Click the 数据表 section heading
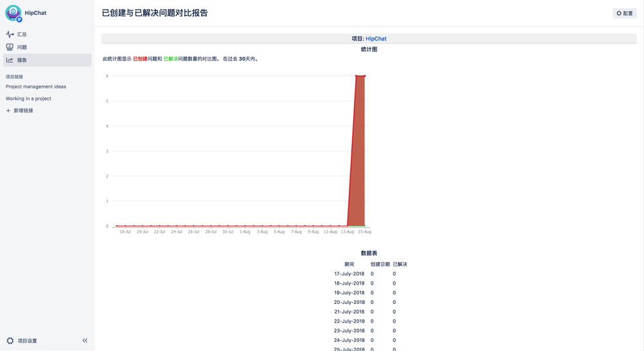Image resolution: width=644 pixels, height=351 pixels. pos(369,253)
